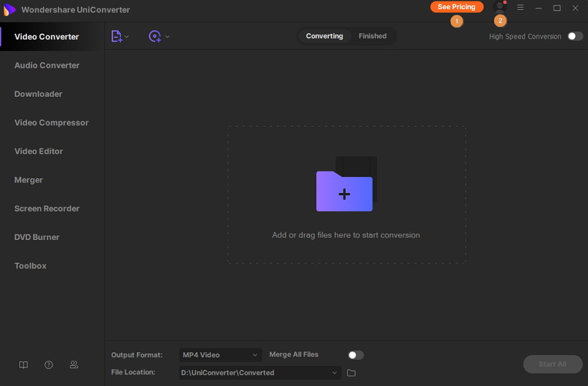Open the user guide book icon
588x386 pixels.
24,365
